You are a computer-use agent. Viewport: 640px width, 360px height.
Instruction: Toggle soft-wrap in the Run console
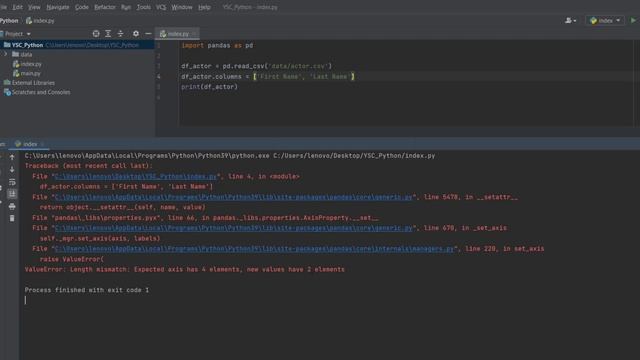pyautogui.click(x=12, y=182)
